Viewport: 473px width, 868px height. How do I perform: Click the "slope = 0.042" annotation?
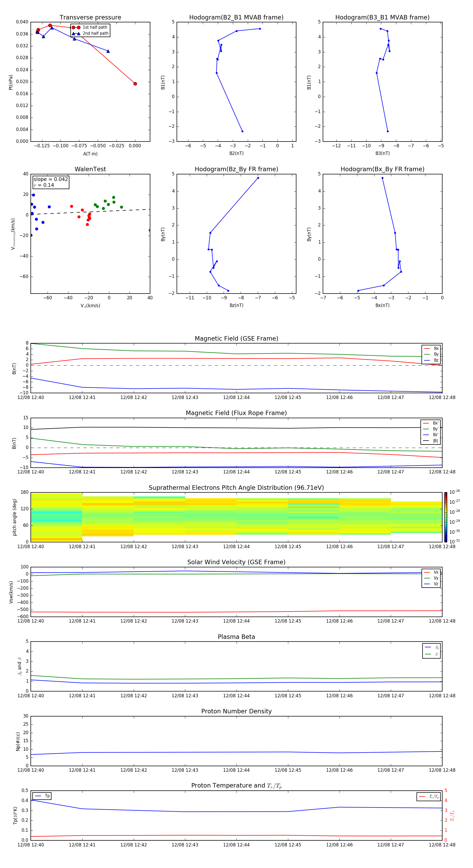tap(50, 179)
